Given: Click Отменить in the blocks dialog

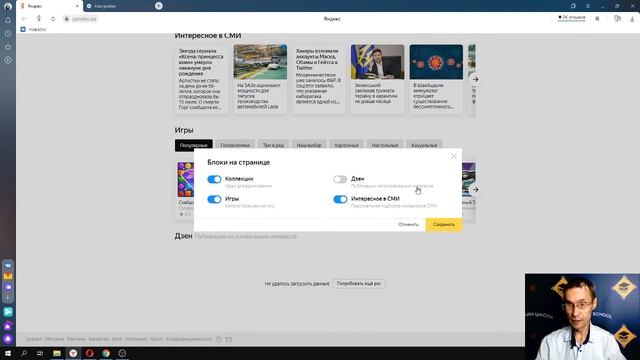Looking at the screenshot, I should coord(409,224).
